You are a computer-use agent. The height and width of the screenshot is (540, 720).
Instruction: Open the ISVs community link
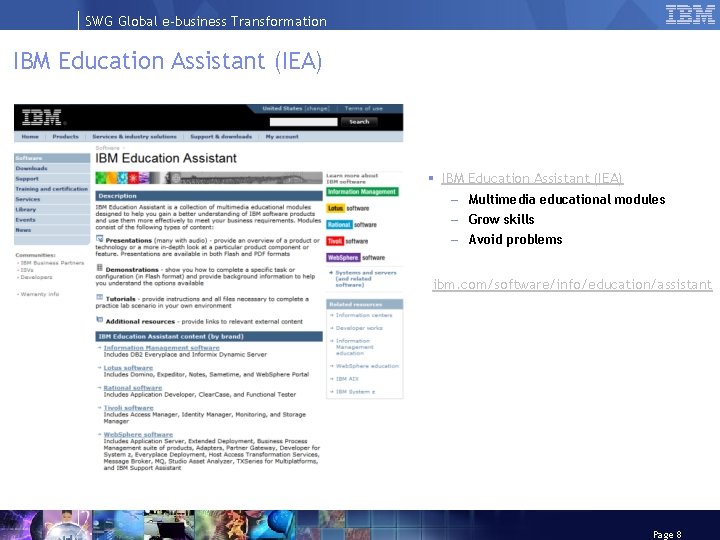(x=27, y=270)
